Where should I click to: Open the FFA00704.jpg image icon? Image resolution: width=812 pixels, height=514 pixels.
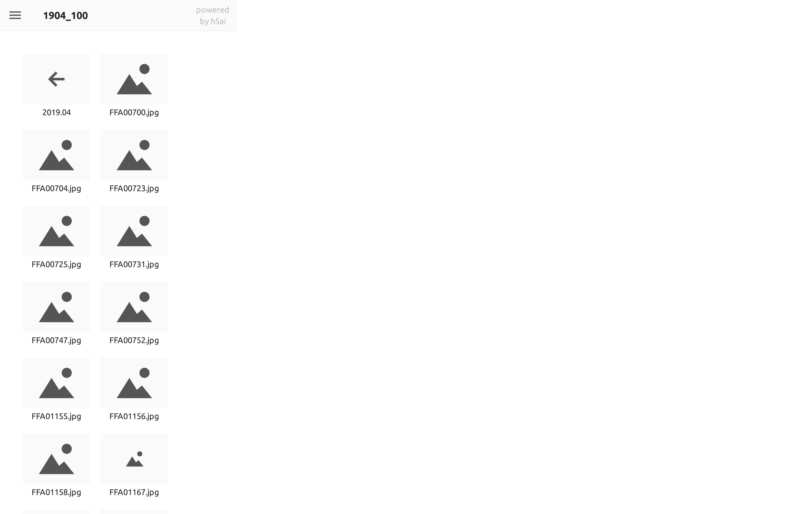point(56,155)
